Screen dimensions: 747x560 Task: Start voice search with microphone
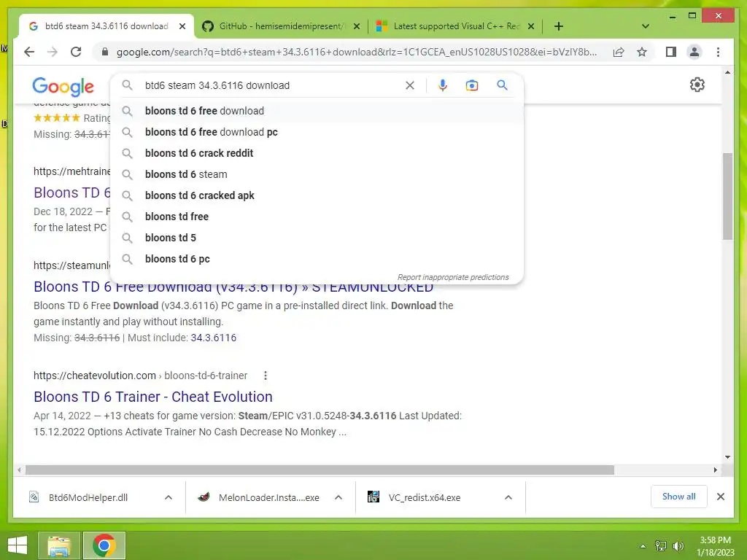pyautogui.click(x=443, y=85)
